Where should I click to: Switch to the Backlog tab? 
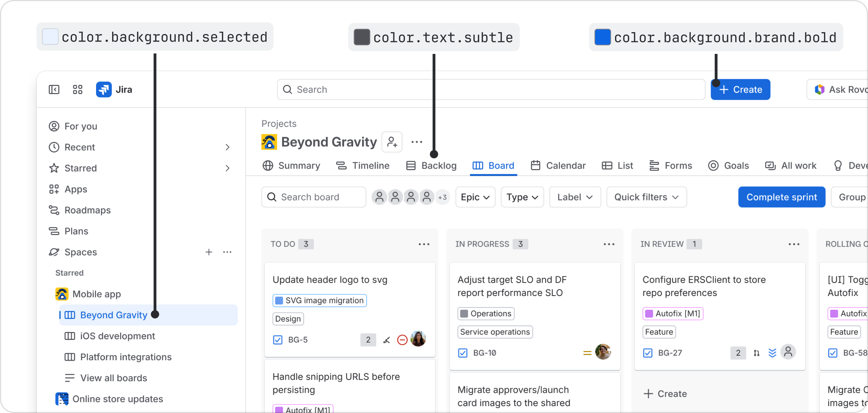[431, 166]
